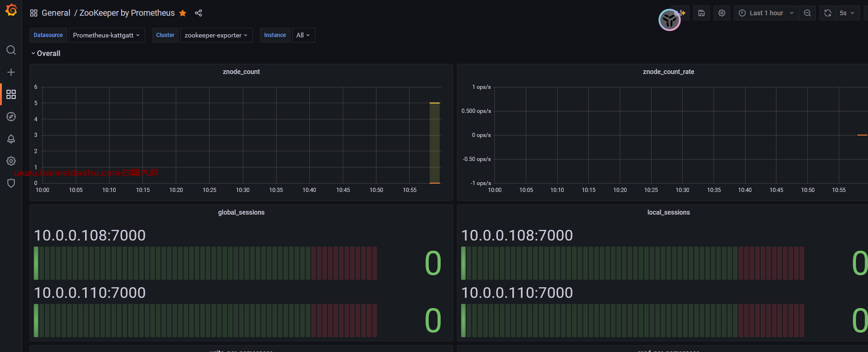Click the Datasource variable label

[x=48, y=35]
